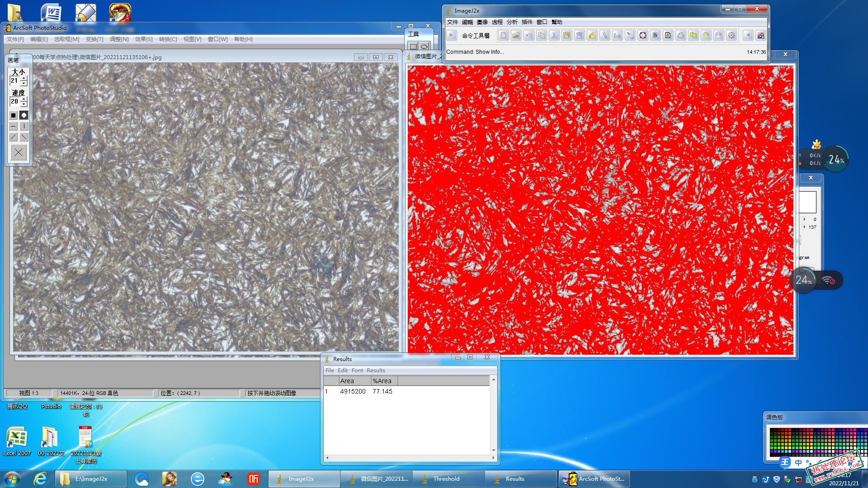868x488 pixels.
Task: Click the two overlapping green squares icon in ImageJ2x
Action: 693,35
